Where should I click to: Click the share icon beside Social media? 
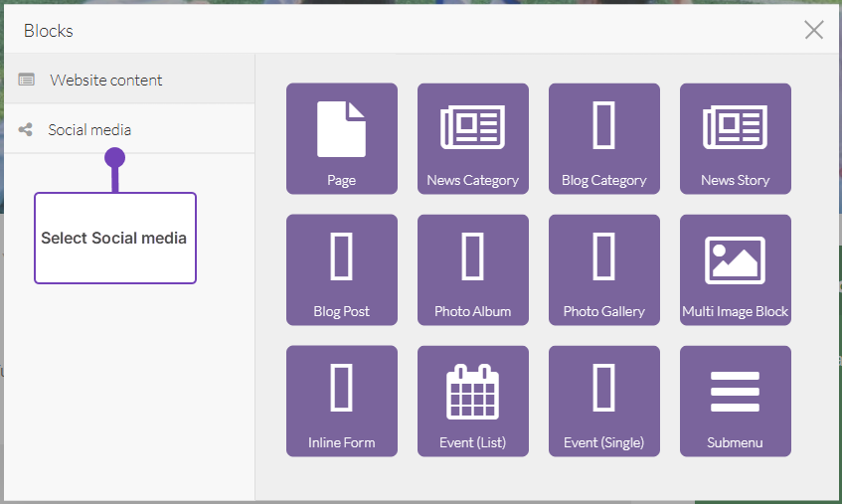[26, 129]
